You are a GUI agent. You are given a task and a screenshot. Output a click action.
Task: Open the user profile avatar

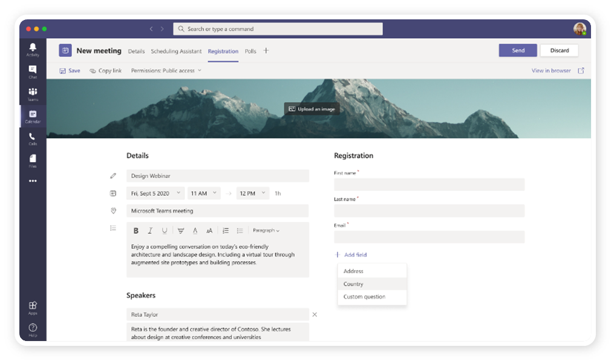pyautogui.click(x=580, y=28)
